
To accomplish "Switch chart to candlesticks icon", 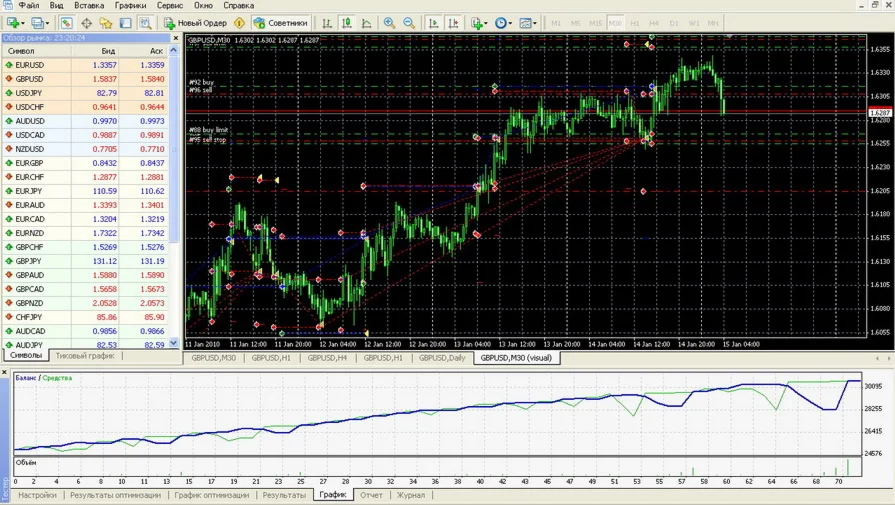I will point(347,23).
